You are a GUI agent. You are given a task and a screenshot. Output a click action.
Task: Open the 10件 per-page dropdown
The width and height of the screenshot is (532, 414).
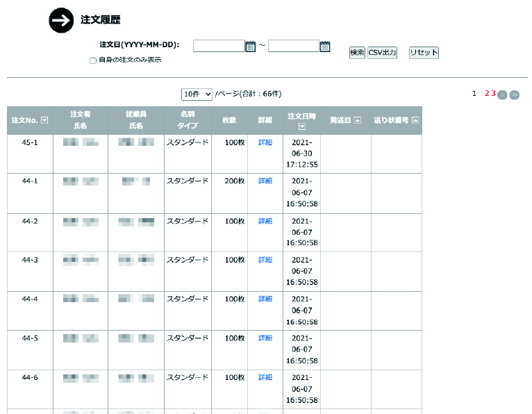click(x=197, y=94)
